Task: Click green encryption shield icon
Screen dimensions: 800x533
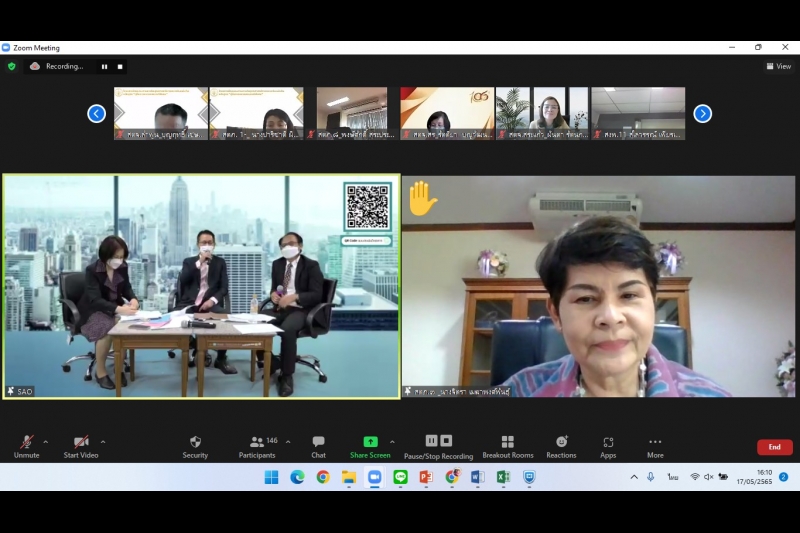Action: click(x=12, y=67)
